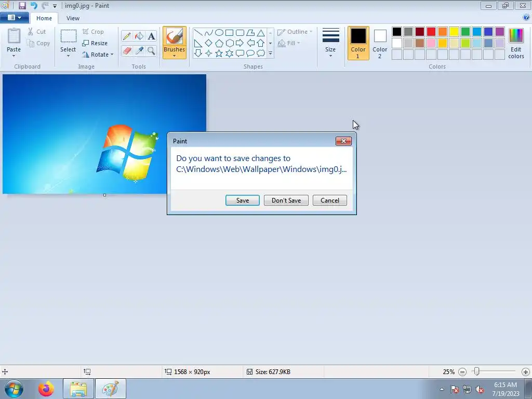The height and width of the screenshot is (399, 532).
Task: Choose the Triangle shape
Action: [x=261, y=33]
